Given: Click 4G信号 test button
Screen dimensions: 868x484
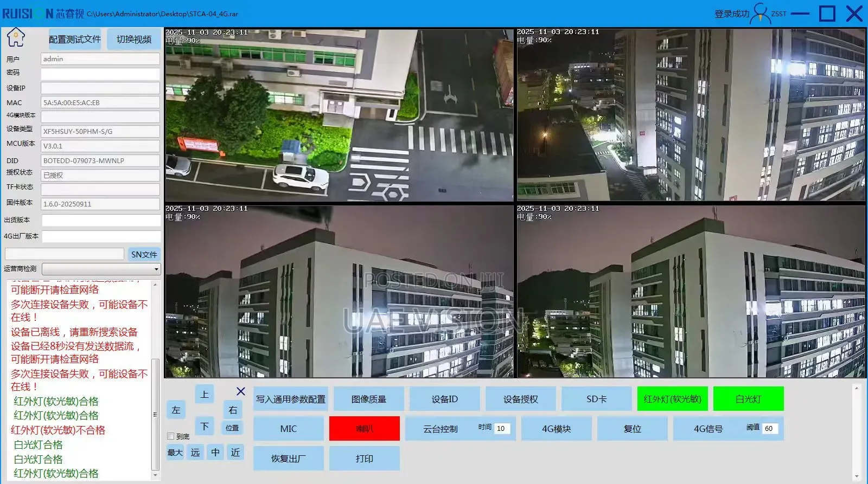Looking at the screenshot, I should [x=709, y=429].
